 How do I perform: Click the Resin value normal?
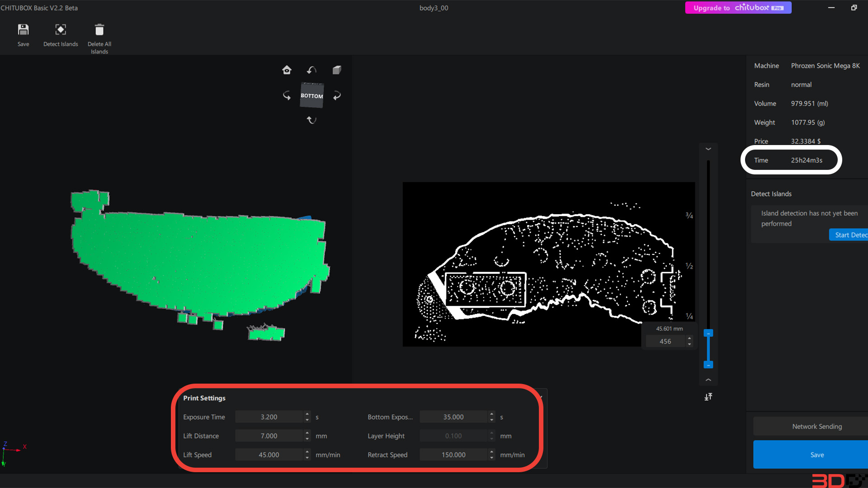pyautogui.click(x=801, y=85)
